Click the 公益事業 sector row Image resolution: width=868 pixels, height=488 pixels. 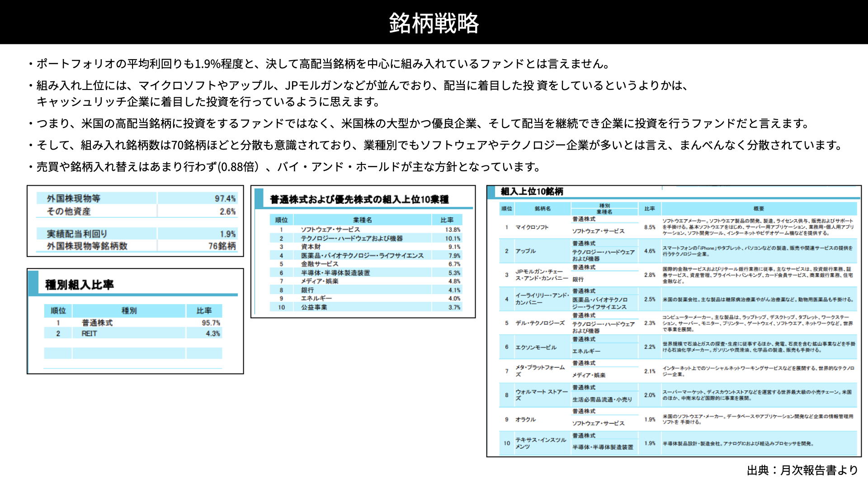click(x=366, y=307)
